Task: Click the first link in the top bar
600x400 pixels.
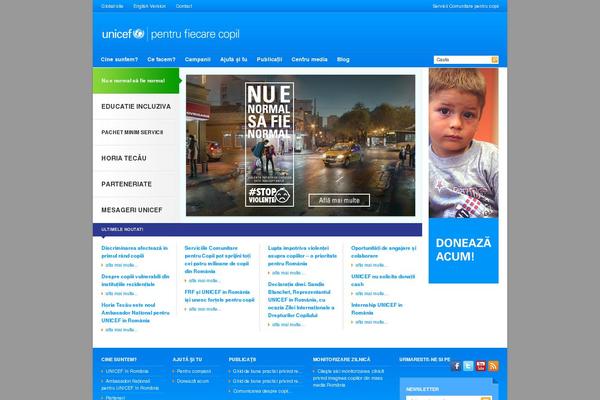Action: click(x=112, y=6)
